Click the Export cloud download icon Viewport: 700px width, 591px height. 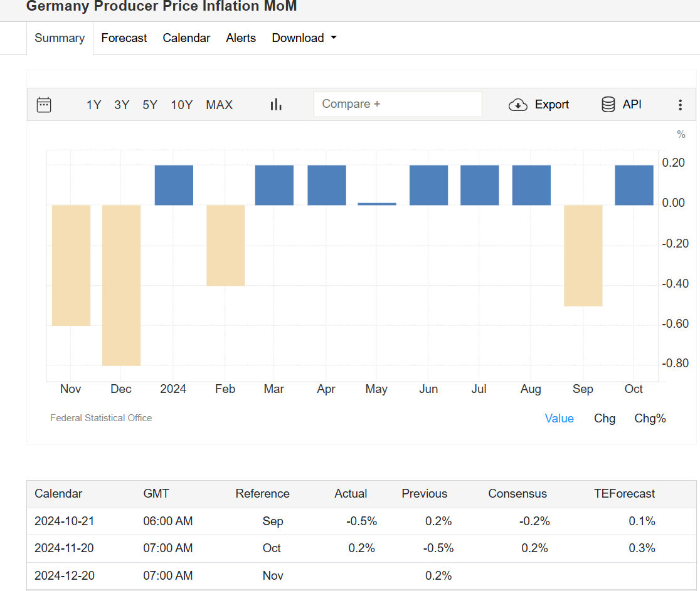coord(518,105)
